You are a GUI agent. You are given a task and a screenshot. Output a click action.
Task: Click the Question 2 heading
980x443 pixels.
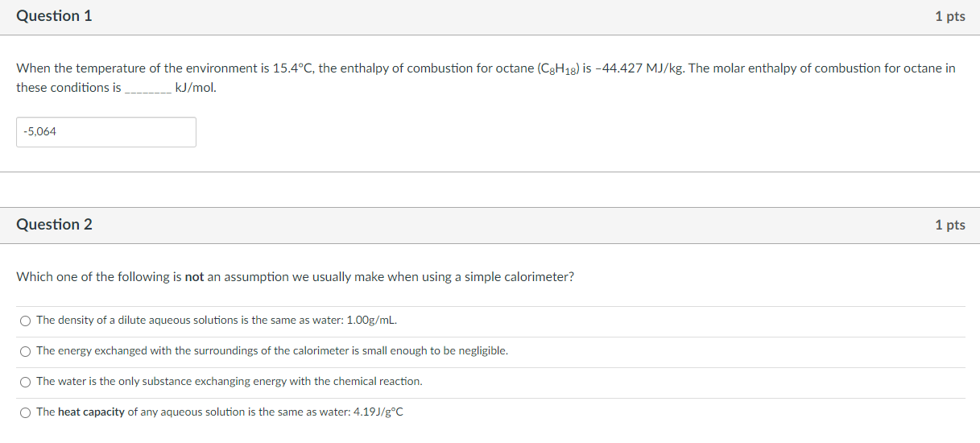pyautogui.click(x=54, y=225)
